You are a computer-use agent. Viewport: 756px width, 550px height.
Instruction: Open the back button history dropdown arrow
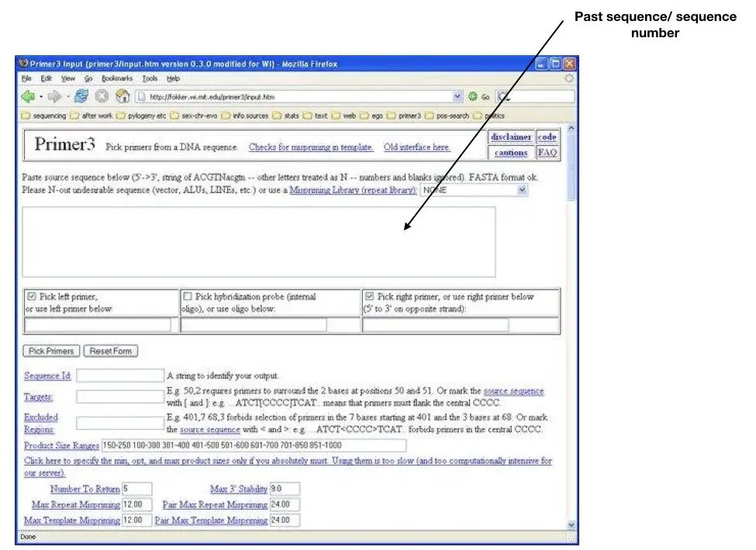pos(41,97)
